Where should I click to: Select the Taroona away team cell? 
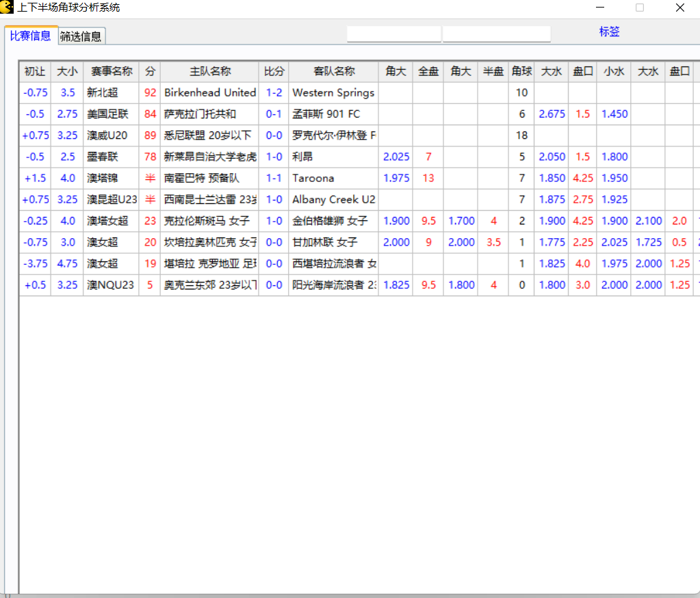334,178
